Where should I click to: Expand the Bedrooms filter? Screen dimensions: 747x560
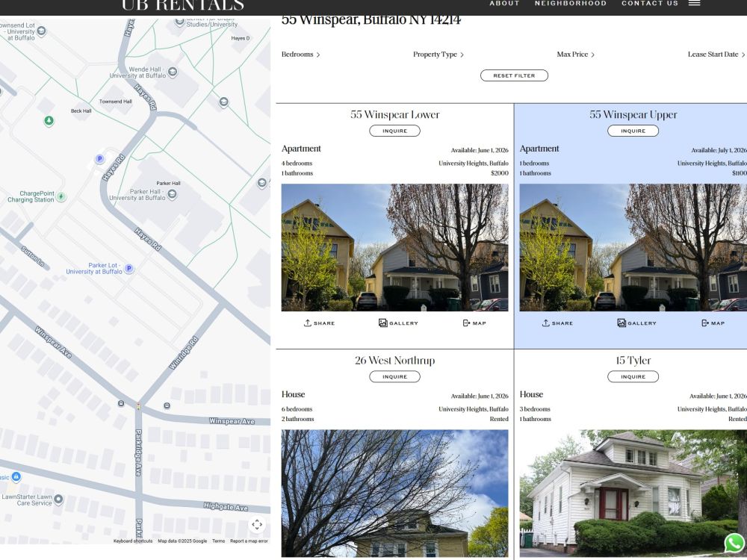(x=300, y=55)
